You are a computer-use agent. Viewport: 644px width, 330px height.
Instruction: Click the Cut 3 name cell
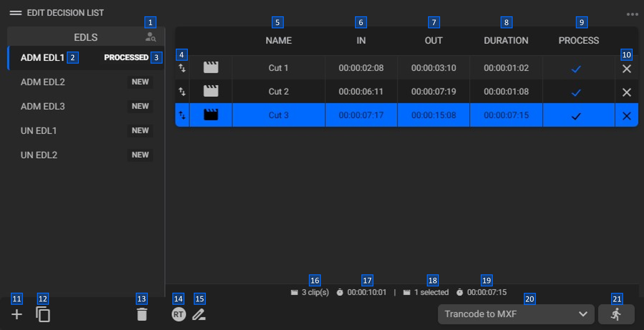(x=279, y=115)
